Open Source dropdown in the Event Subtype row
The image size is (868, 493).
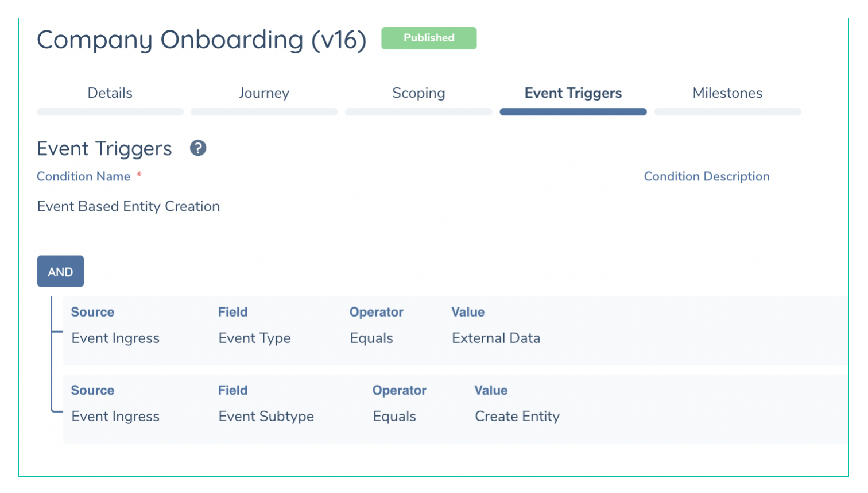115,417
